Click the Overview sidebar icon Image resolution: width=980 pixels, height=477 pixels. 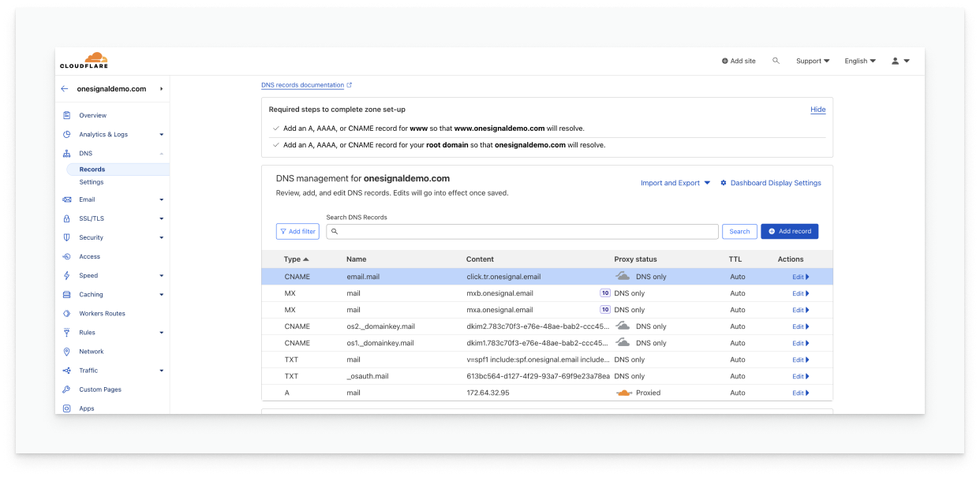[67, 115]
